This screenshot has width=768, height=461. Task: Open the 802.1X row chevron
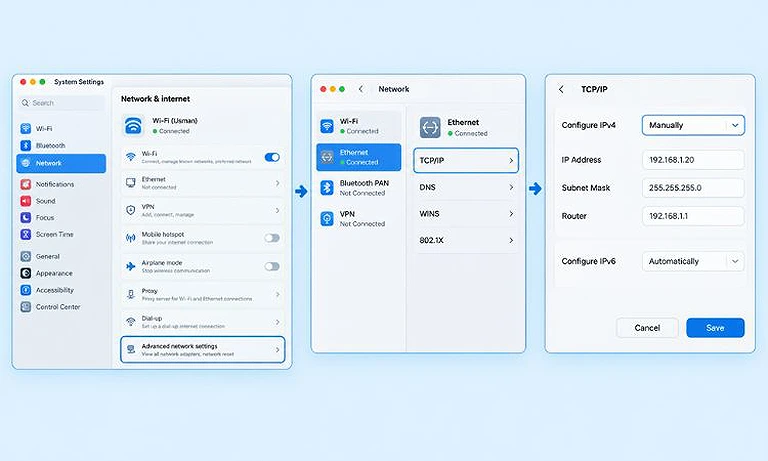511,240
